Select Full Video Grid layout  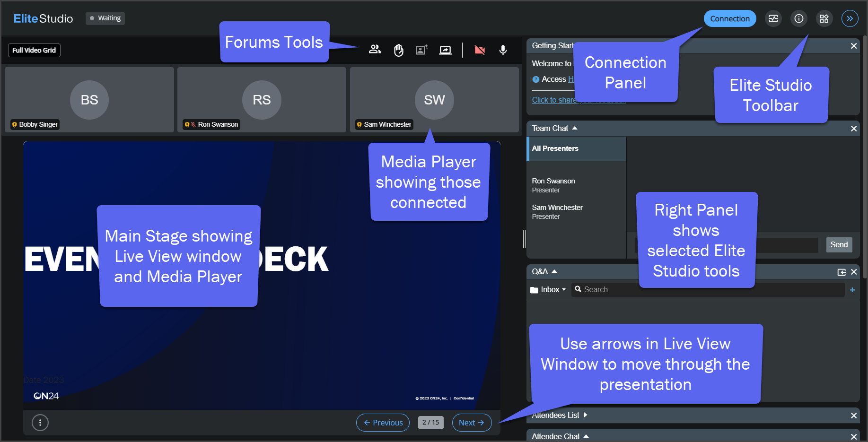(x=34, y=50)
